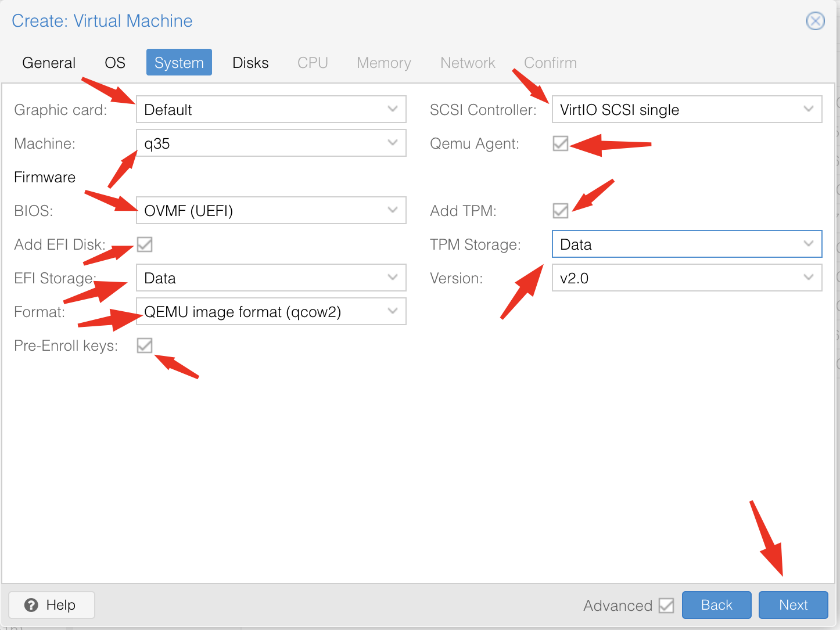Toggle the Add TPM checkbox
The image size is (840, 630).
pos(560,211)
